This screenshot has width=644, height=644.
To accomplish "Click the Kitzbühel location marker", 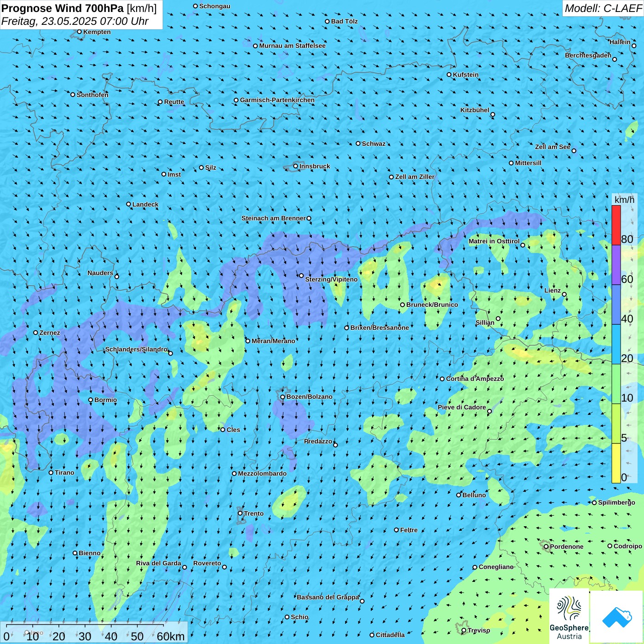I will (493, 115).
